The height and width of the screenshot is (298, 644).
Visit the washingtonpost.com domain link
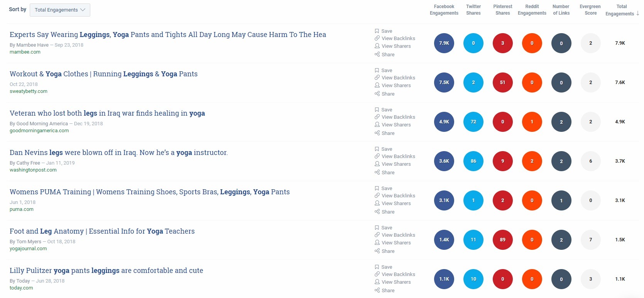point(33,170)
